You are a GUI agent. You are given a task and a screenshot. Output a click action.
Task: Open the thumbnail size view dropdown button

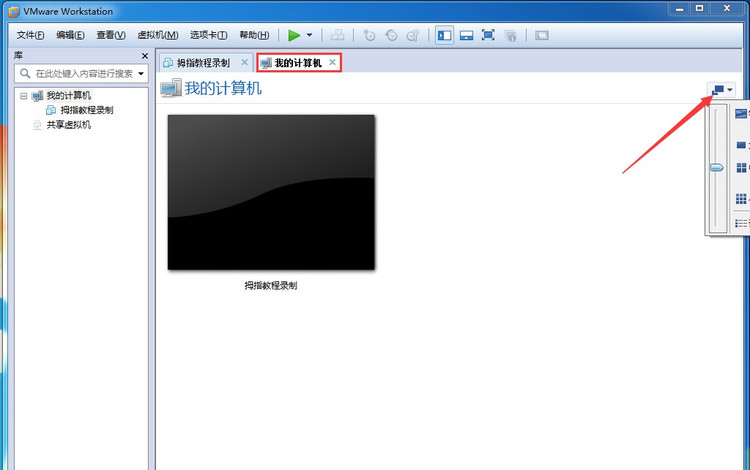point(722,89)
